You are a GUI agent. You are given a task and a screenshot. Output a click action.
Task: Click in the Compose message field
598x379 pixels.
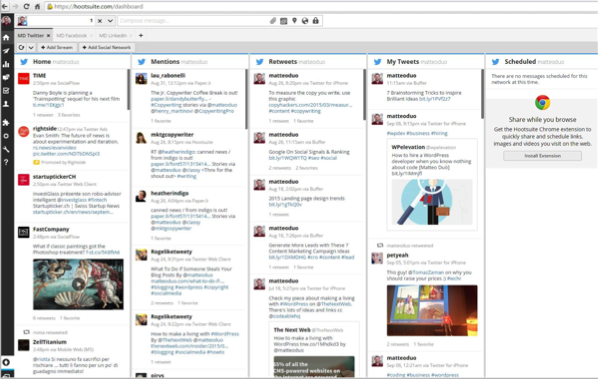(193, 21)
